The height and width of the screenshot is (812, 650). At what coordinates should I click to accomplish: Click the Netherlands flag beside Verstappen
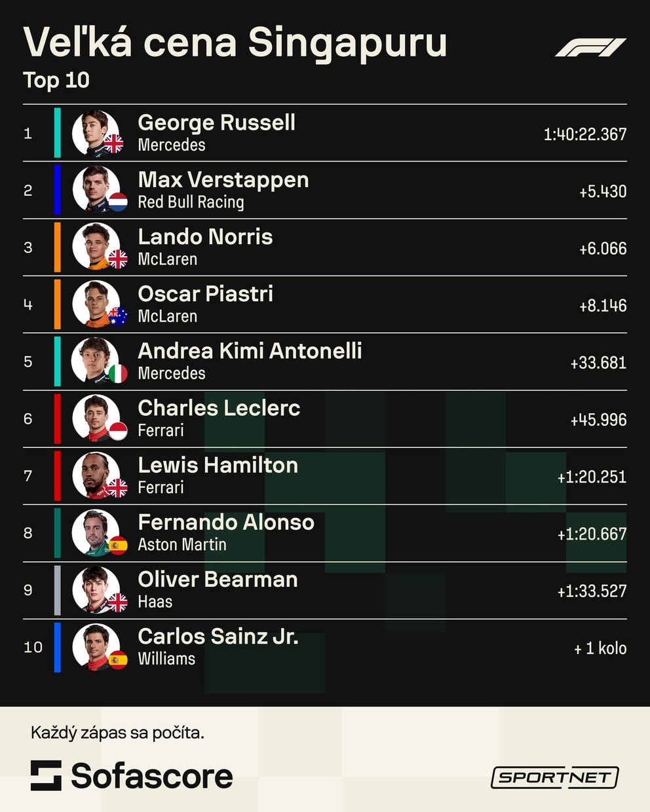tap(117, 202)
